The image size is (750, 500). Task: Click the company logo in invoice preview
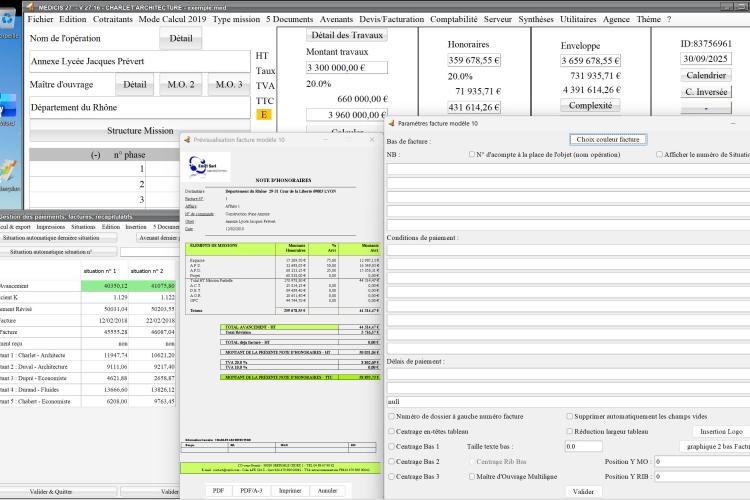(208, 166)
